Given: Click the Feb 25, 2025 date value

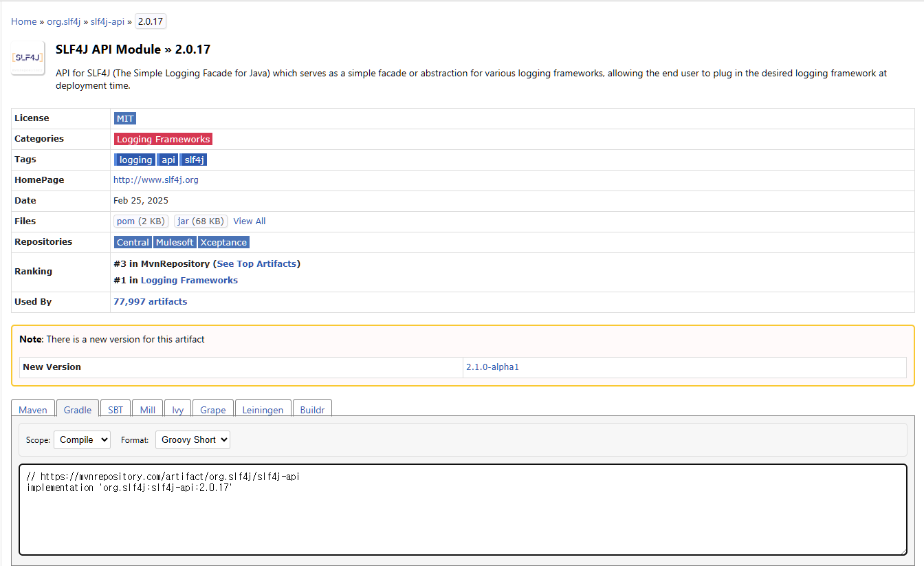Looking at the screenshot, I should (141, 201).
